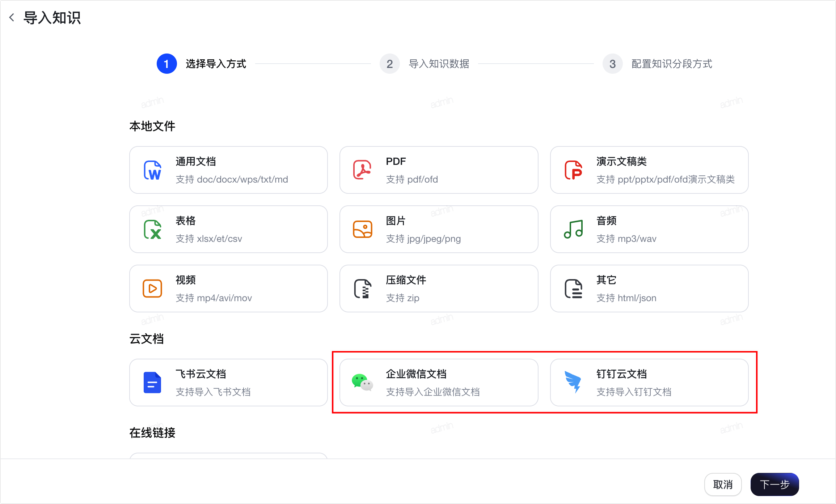This screenshot has height=504, width=836.
Task: Select the red PDF file icon
Action: click(362, 170)
